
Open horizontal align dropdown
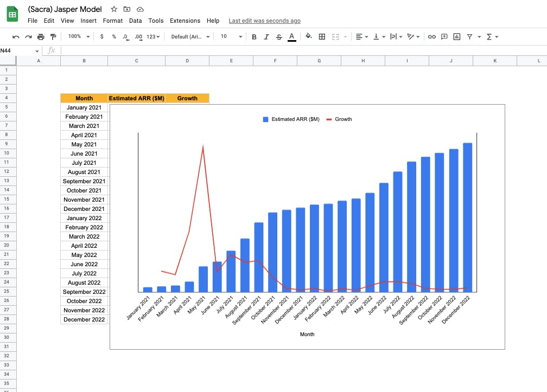[x=362, y=36]
